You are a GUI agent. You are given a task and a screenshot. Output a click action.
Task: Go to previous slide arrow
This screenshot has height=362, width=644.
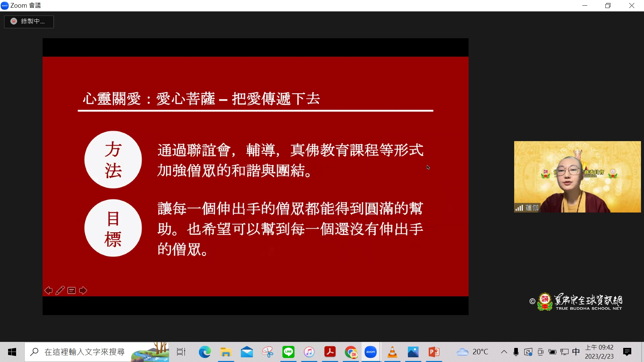pos(48,291)
